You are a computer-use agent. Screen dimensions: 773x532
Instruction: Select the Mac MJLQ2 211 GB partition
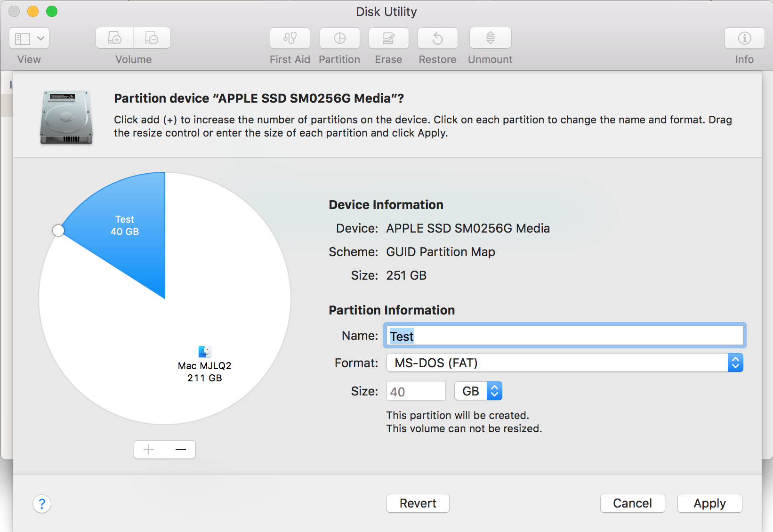pos(205,371)
